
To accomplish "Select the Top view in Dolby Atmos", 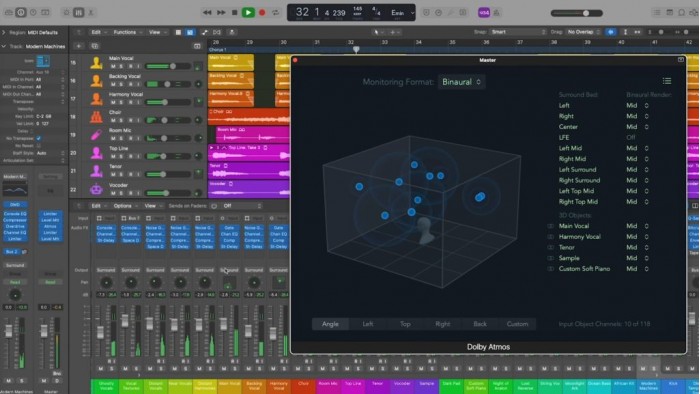I will point(405,324).
